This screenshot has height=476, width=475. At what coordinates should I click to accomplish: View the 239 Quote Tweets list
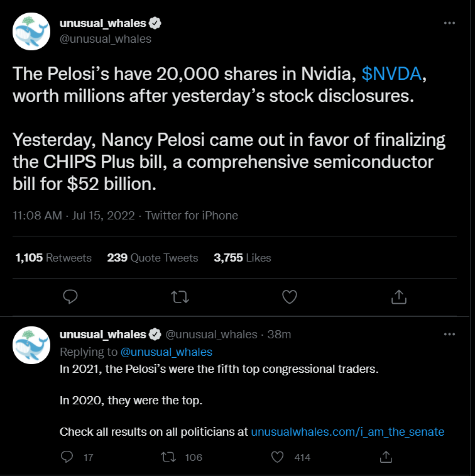coord(153,258)
